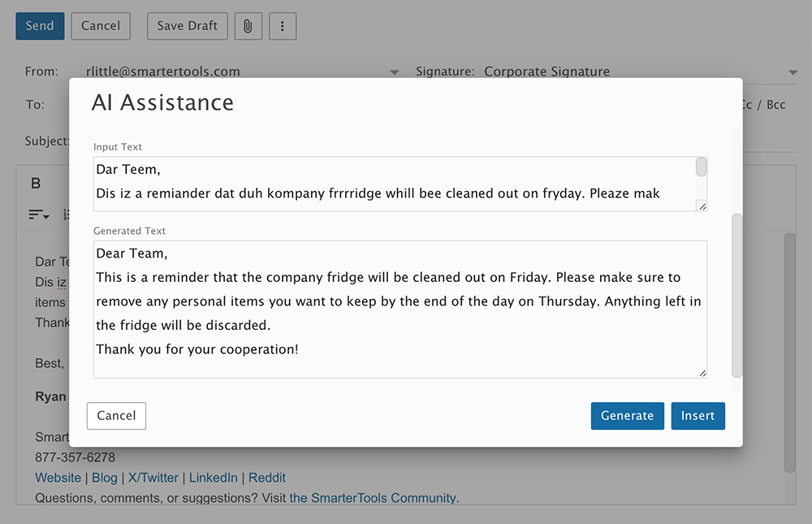The width and height of the screenshot is (812, 524).
Task: Click resize grip of Generated Text box
Action: (x=702, y=373)
